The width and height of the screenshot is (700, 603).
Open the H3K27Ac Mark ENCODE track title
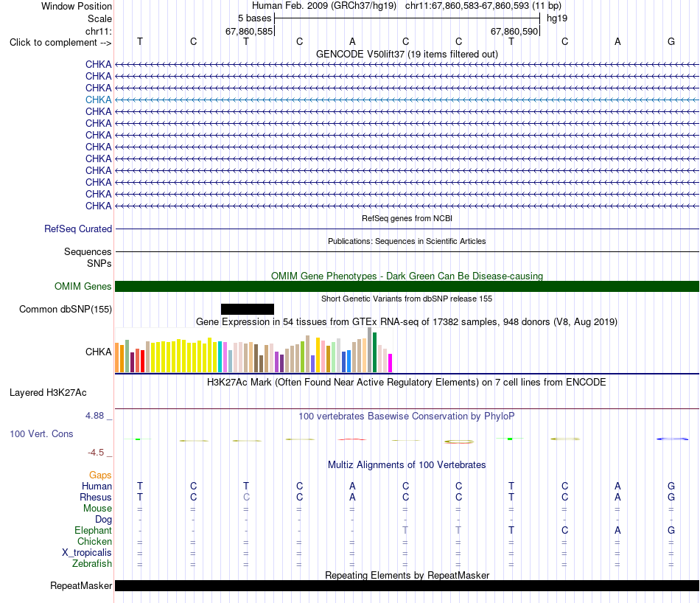click(x=407, y=383)
